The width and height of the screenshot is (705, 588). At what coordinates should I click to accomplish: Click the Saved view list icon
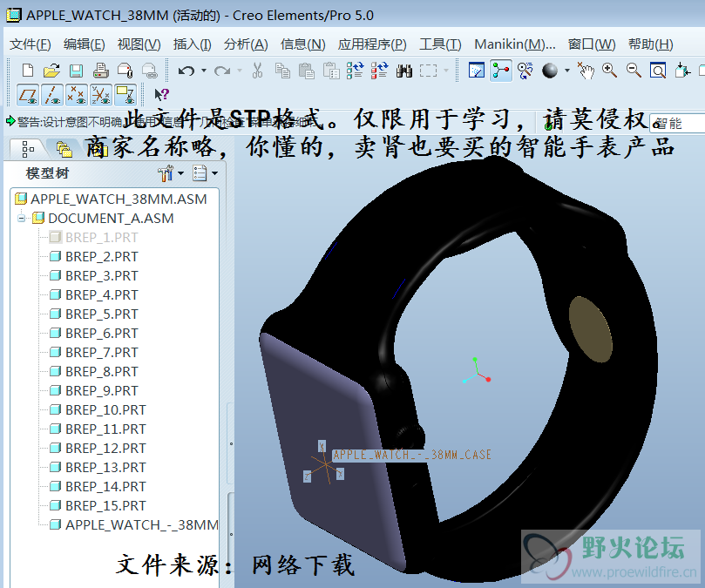(x=682, y=71)
